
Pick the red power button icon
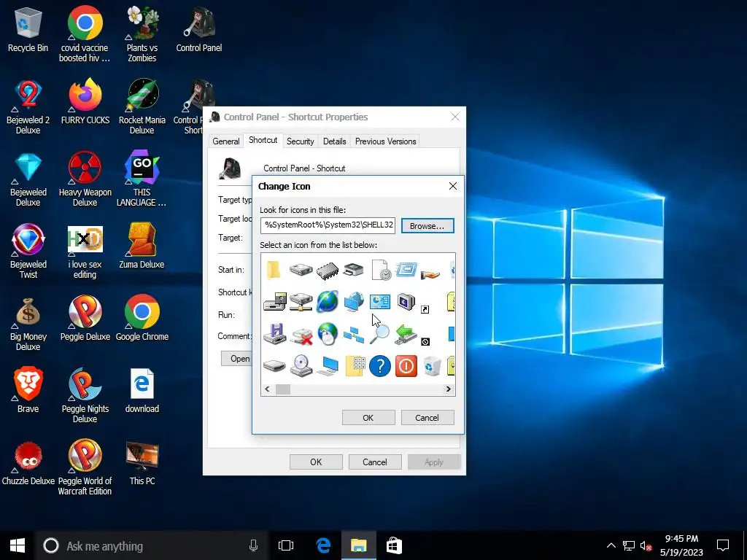coord(406,366)
